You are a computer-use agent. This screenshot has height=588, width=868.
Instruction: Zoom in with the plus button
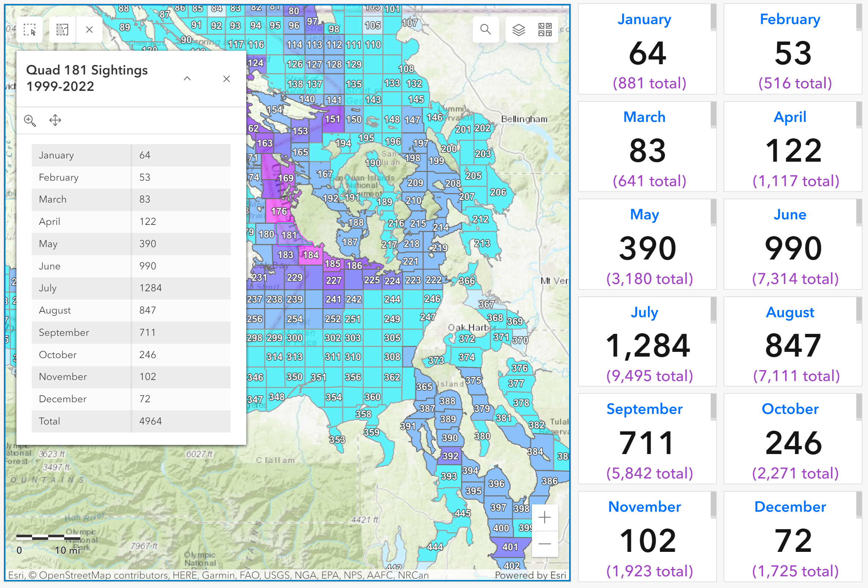pyautogui.click(x=545, y=518)
